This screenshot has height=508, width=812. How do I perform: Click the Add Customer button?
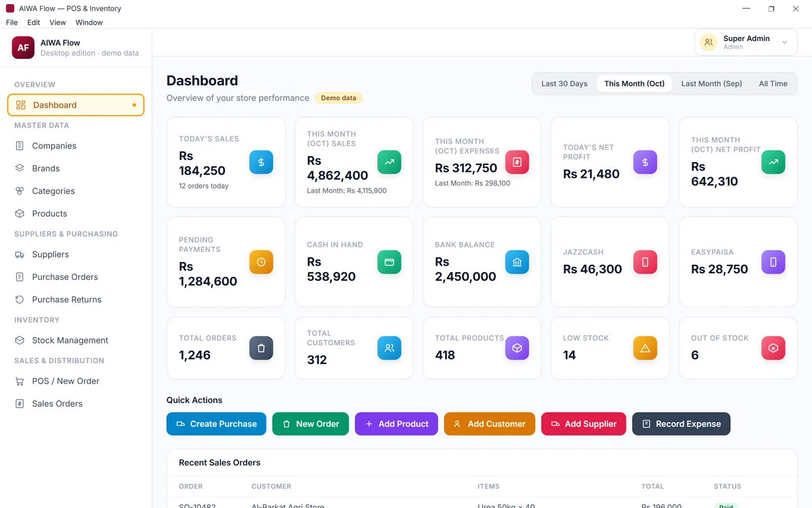(x=489, y=424)
